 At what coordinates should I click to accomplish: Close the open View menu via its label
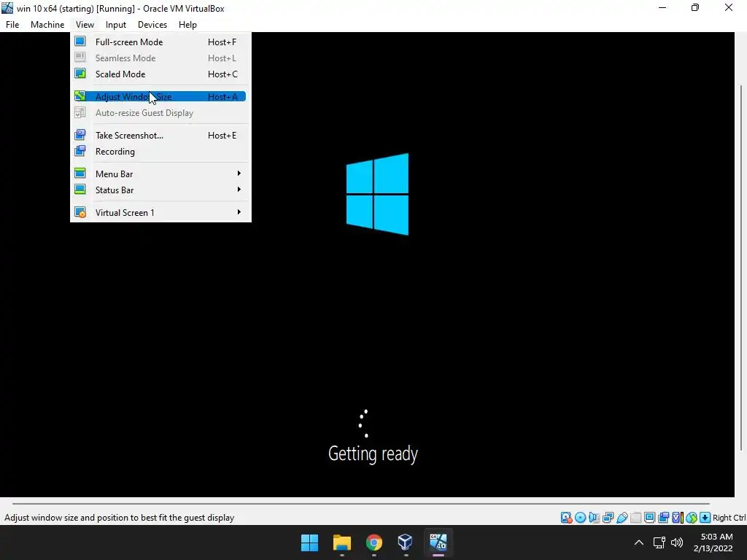click(85, 25)
